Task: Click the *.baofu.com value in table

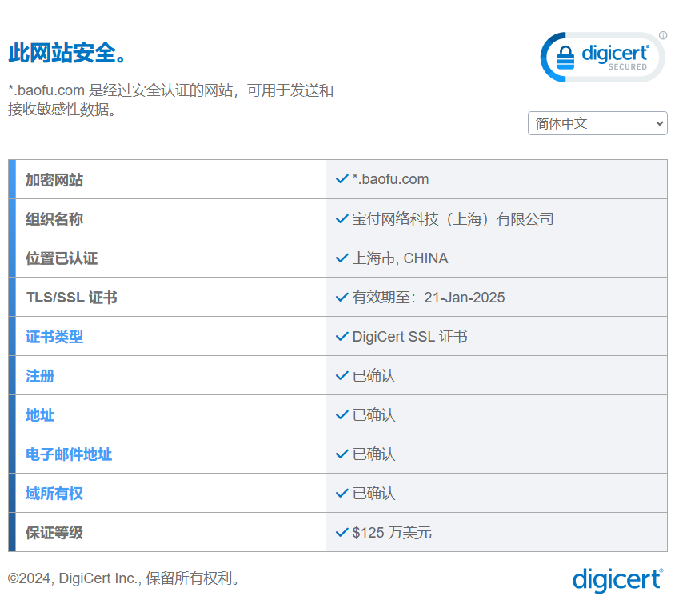Action: (x=390, y=179)
